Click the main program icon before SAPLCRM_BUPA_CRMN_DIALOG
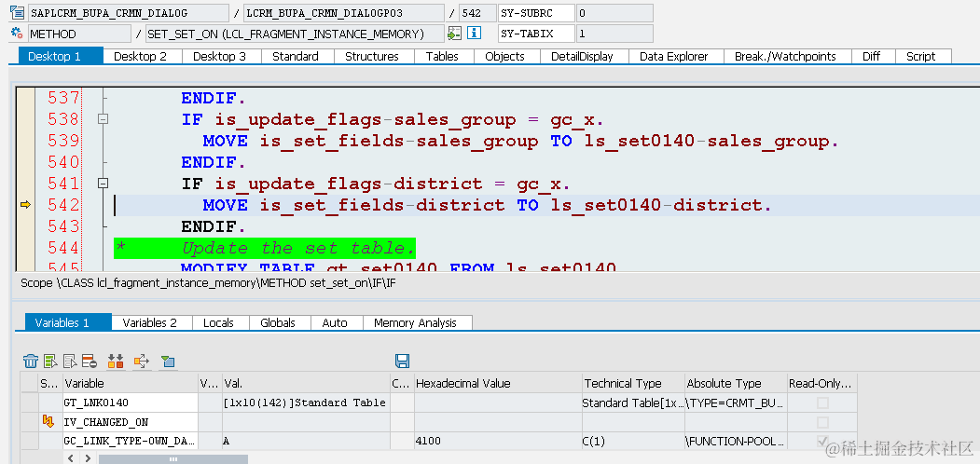 (17, 13)
